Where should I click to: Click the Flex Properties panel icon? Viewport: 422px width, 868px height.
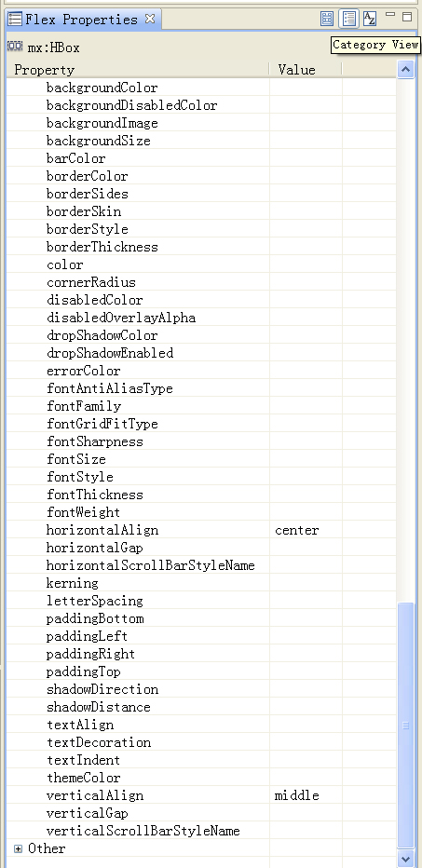click(x=15, y=20)
